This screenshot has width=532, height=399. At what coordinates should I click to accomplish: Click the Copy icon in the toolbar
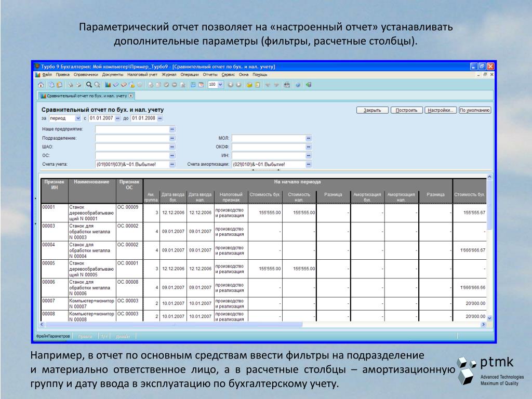[x=51, y=85]
